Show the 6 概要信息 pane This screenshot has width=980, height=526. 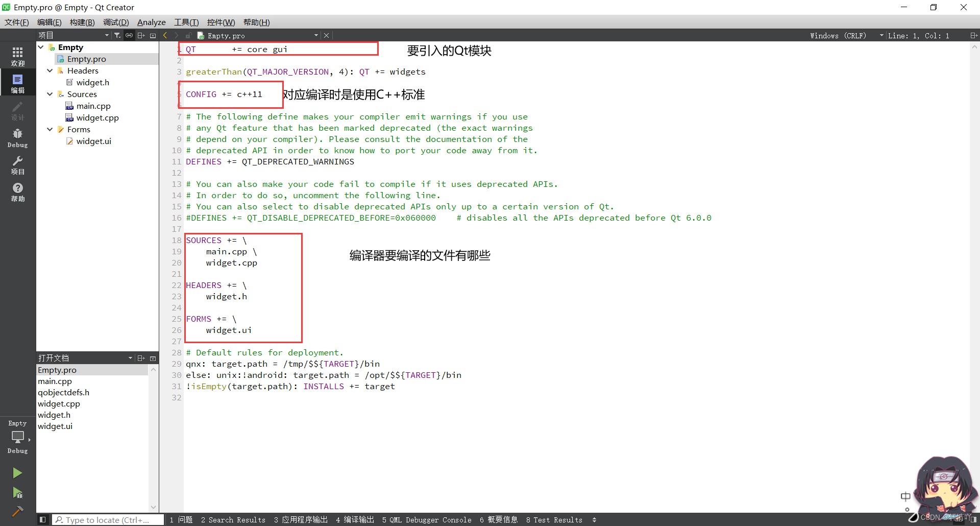tap(498, 520)
